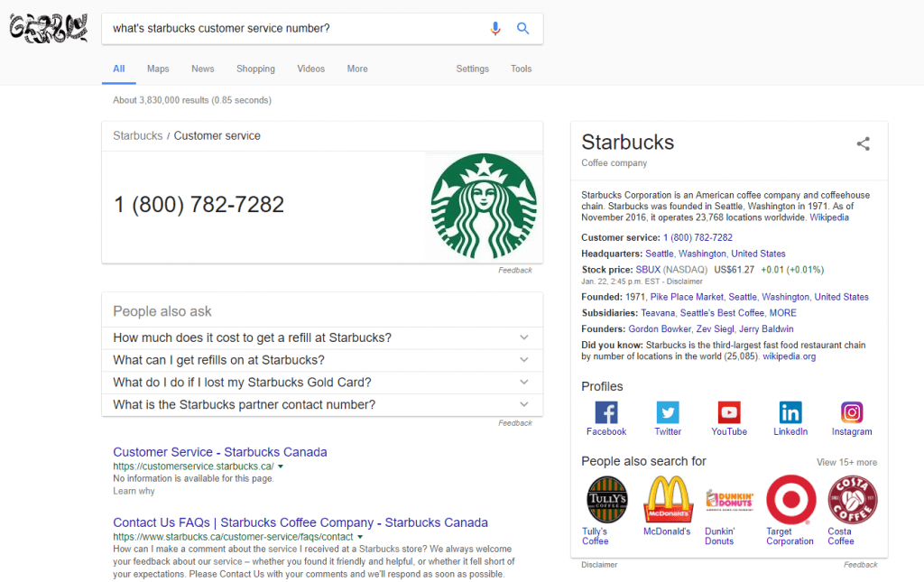924x582 pixels.
Task: Open Starbucks Instagram profile icon
Action: point(852,412)
